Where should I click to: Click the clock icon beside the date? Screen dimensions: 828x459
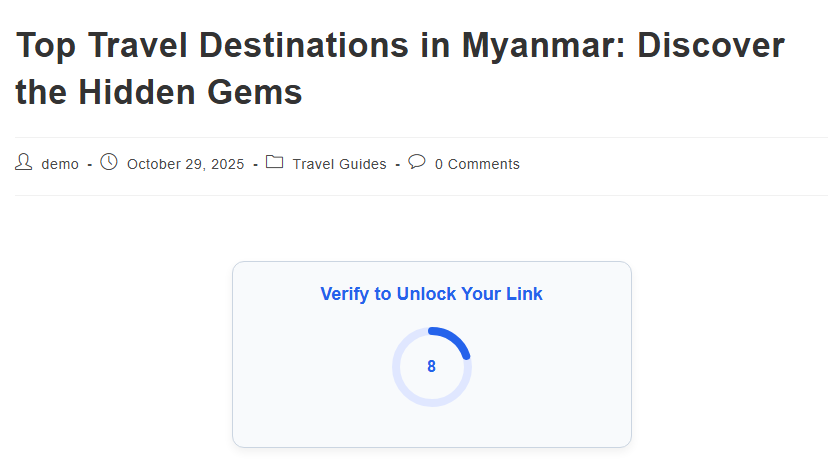coord(109,162)
